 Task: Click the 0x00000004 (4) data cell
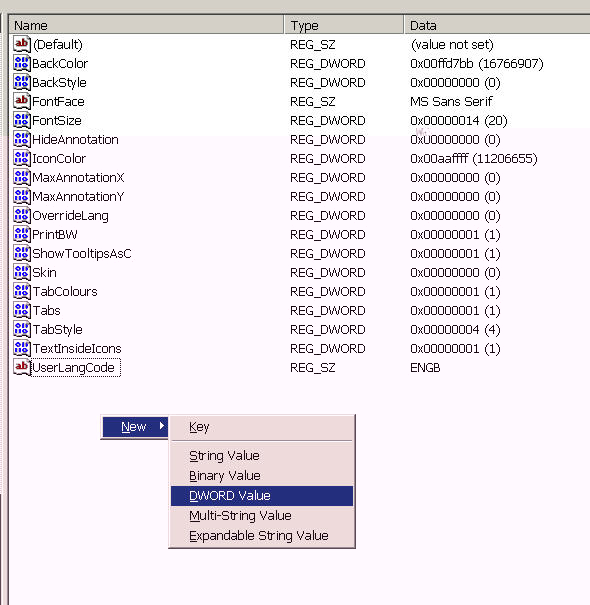(x=455, y=330)
